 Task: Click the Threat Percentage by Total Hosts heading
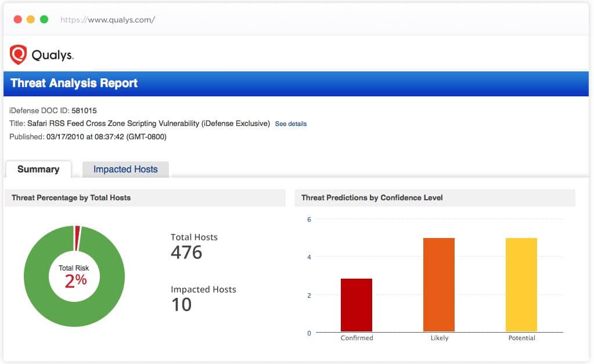point(71,198)
